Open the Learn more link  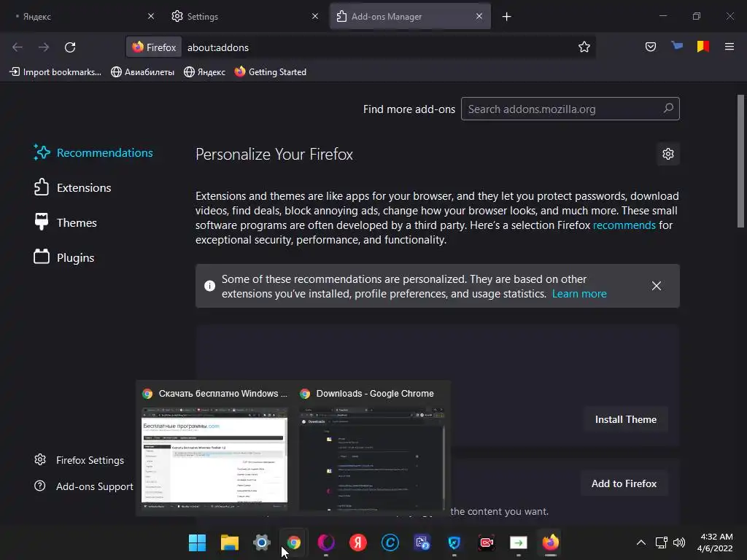point(579,294)
